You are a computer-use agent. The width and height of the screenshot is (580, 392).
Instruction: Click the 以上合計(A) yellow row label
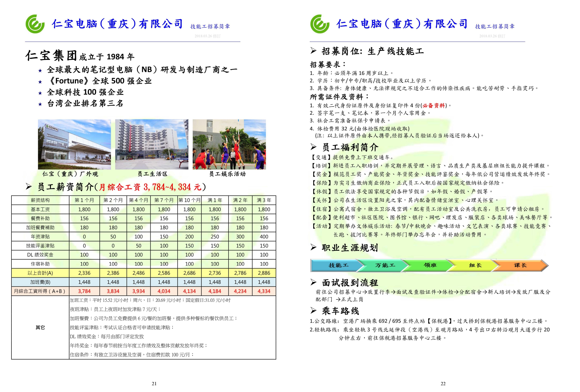coord(40,273)
